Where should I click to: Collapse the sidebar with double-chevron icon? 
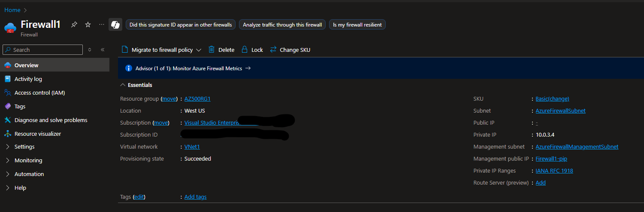[x=103, y=50]
